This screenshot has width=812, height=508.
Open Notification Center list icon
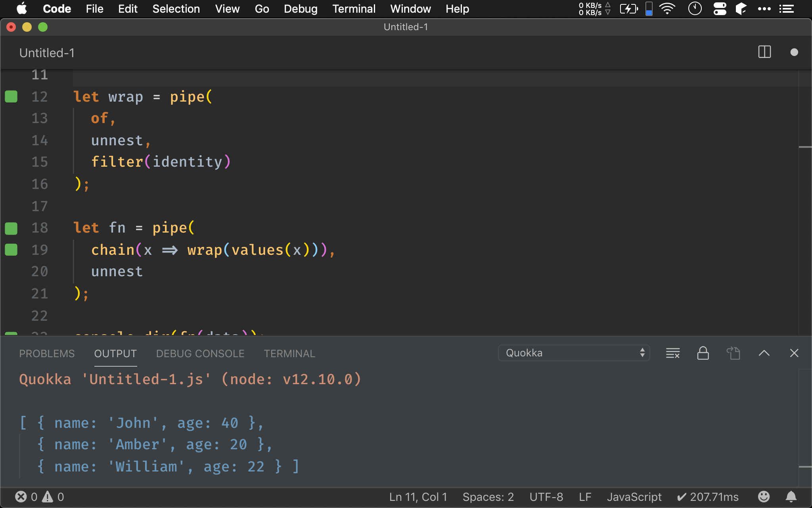click(x=786, y=9)
